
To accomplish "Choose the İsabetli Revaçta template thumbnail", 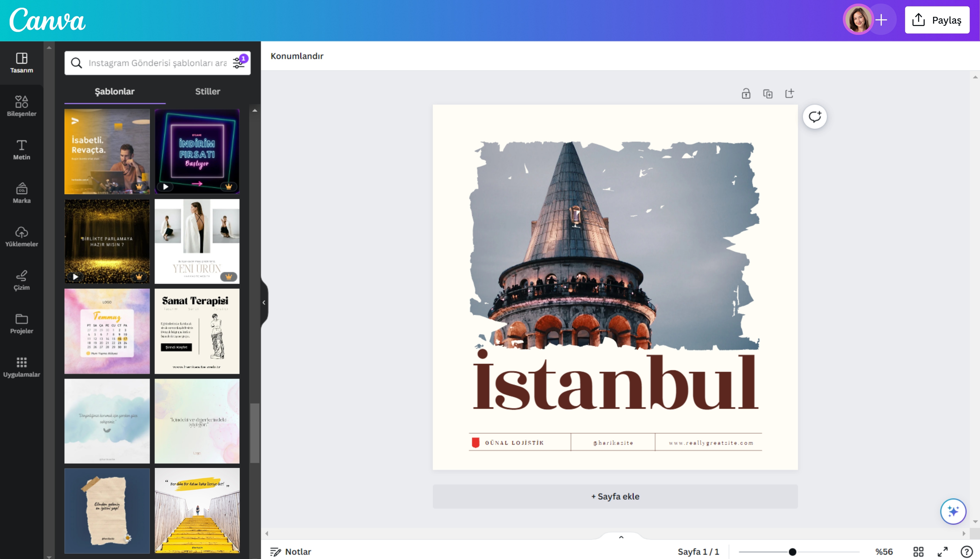I will (x=107, y=151).
